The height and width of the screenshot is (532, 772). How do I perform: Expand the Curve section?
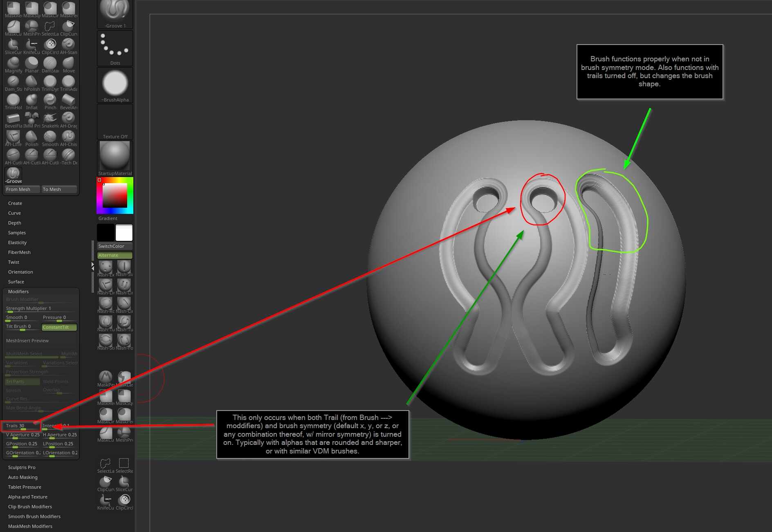(x=14, y=213)
